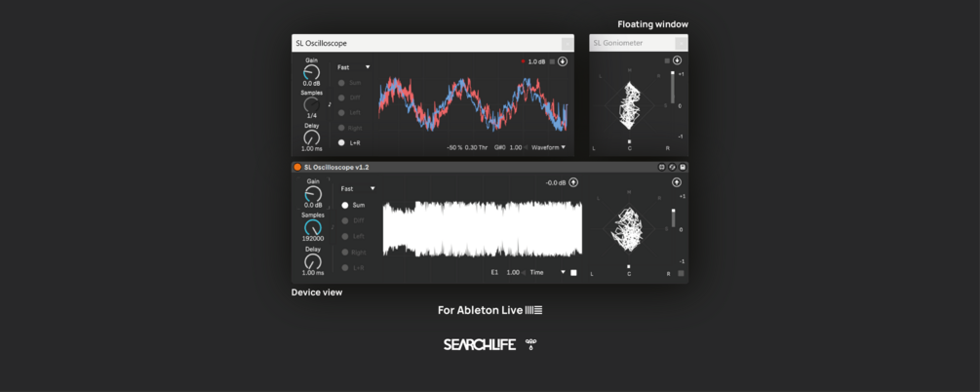
Task: Click the Gain knob in device view
Action: coord(312,194)
